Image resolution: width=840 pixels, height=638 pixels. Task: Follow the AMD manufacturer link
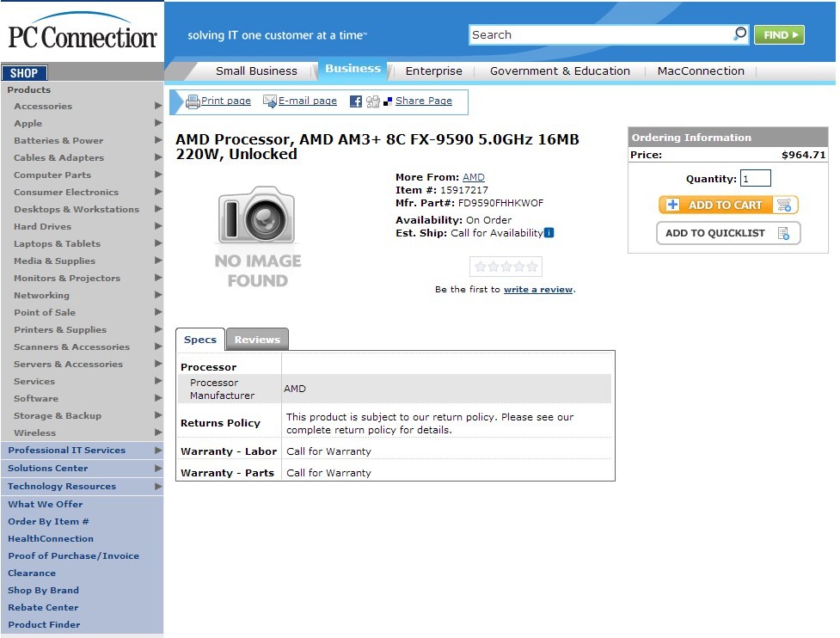pos(474,177)
